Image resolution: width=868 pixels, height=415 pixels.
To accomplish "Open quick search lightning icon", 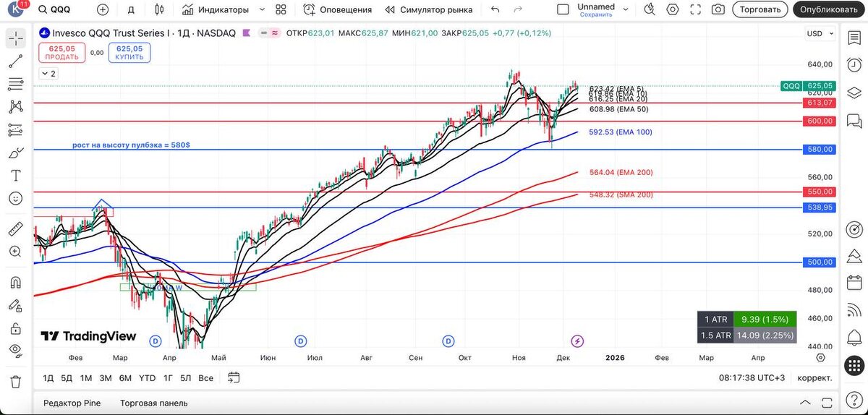I will [650, 9].
